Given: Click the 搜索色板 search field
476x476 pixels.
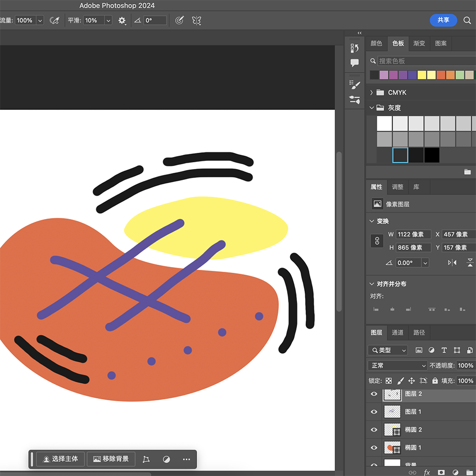Looking at the screenshot, I should (x=426, y=61).
